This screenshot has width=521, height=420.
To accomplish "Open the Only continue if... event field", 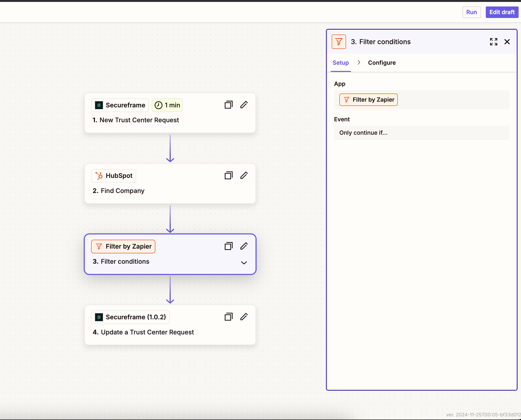I will pos(422,133).
